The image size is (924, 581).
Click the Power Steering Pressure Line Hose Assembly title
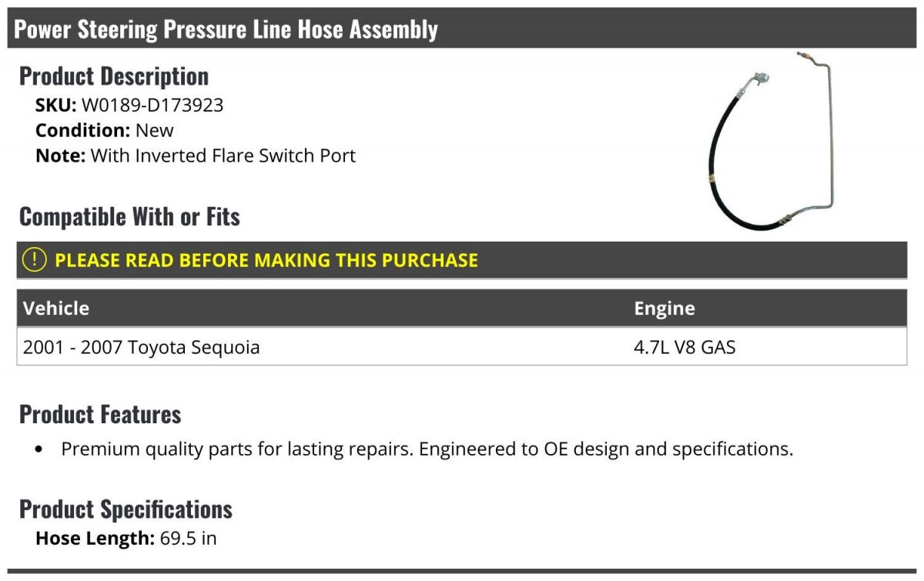(x=226, y=29)
